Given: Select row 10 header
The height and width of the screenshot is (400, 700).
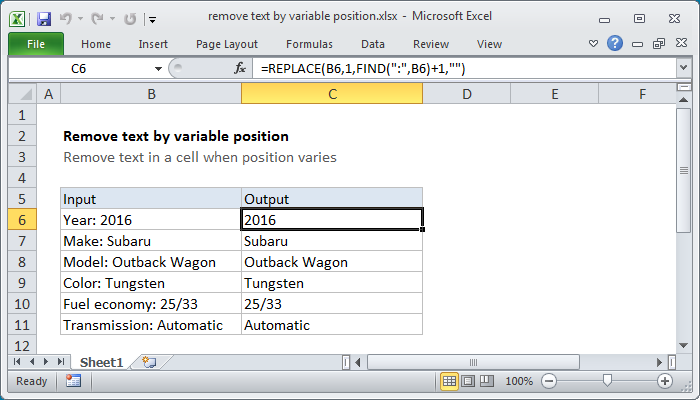Looking at the screenshot, I should [x=22, y=304].
